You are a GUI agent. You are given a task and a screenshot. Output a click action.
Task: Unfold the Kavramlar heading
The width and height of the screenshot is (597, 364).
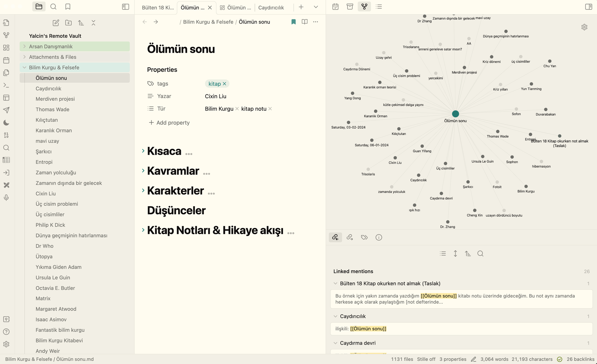click(143, 171)
